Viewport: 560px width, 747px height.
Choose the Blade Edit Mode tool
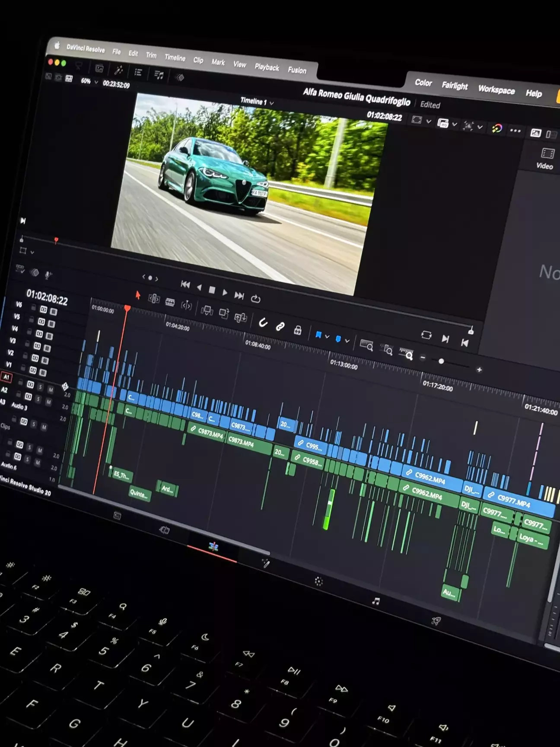[x=170, y=302]
